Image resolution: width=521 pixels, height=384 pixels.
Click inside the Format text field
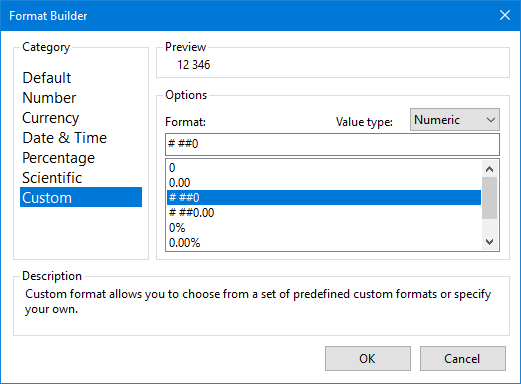332,144
